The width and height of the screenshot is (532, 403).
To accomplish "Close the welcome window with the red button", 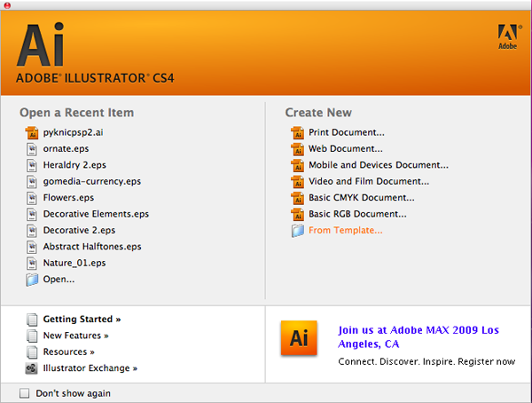I will click(7, 5).
